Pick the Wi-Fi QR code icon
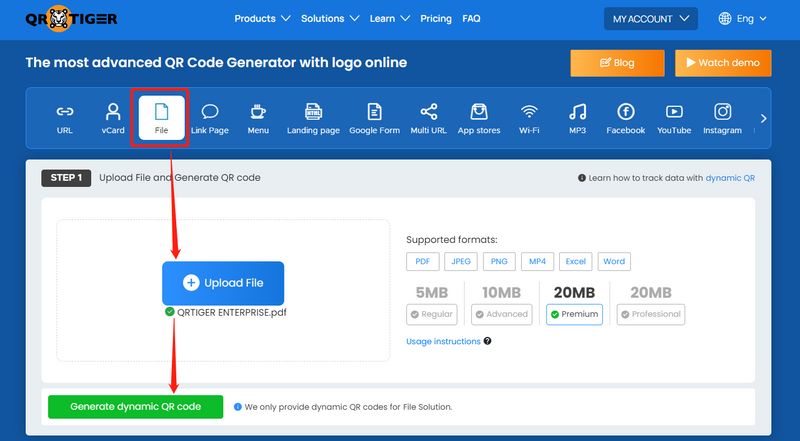This screenshot has height=441, width=800. point(529,112)
